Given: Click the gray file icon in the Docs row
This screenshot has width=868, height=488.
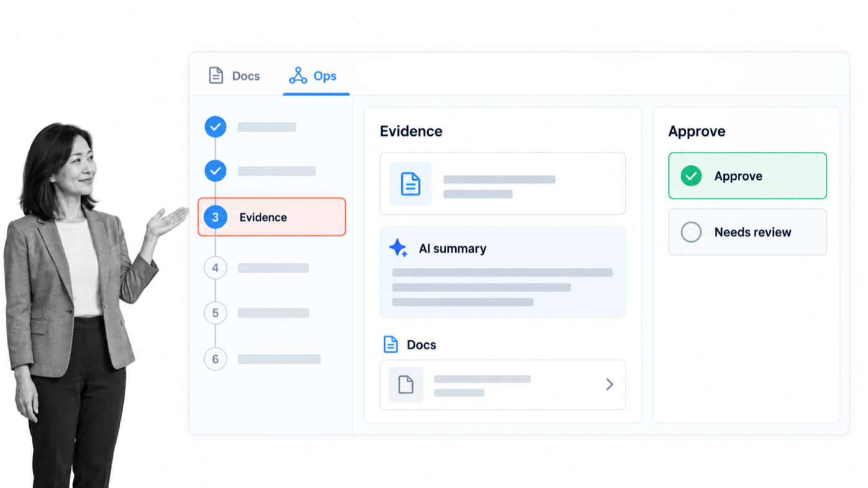Looking at the screenshot, I should pyautogui.click(x=406, y=384).
